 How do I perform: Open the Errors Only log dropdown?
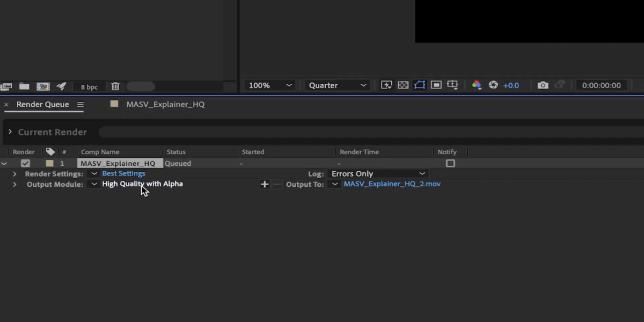378,174
